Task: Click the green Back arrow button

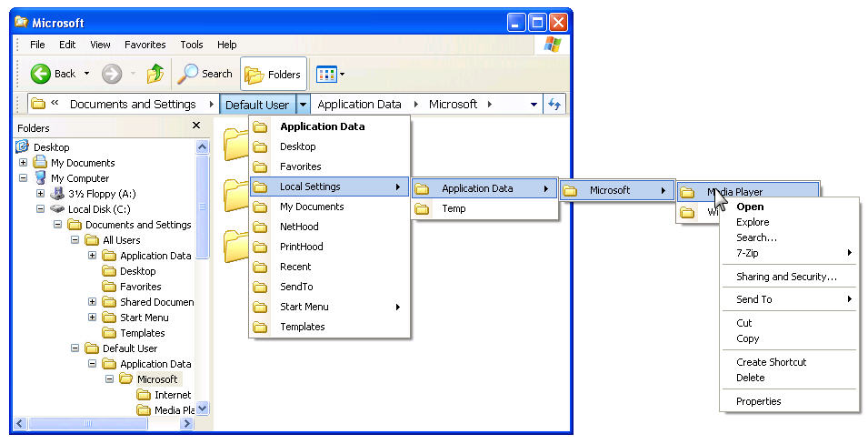Action: (x=40, y=74)
